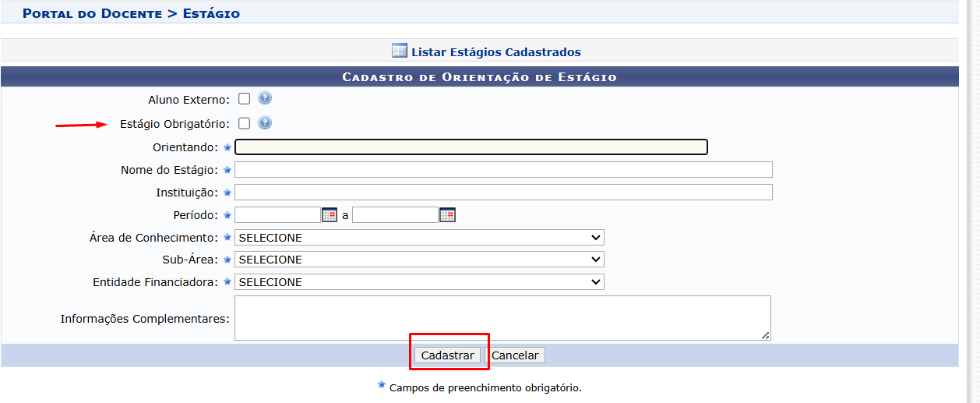Check the Estágio Obrigatório checkbox
Image resolution: width=980 pixels, height=403 pixels.
coord(244,123)
